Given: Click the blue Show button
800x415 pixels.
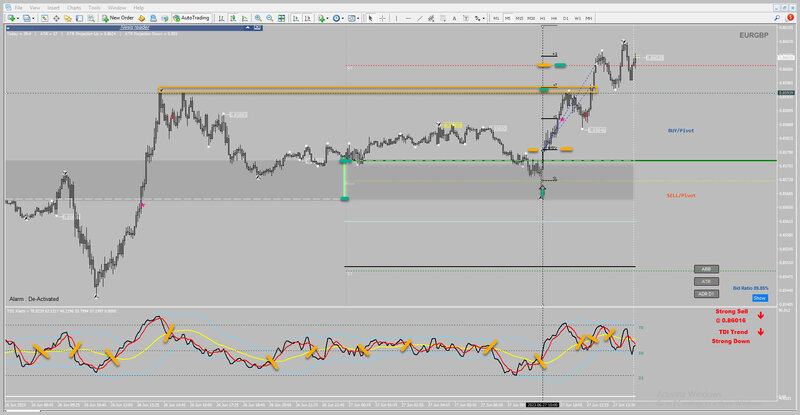Looking at the screenshot, I should 760,298.
